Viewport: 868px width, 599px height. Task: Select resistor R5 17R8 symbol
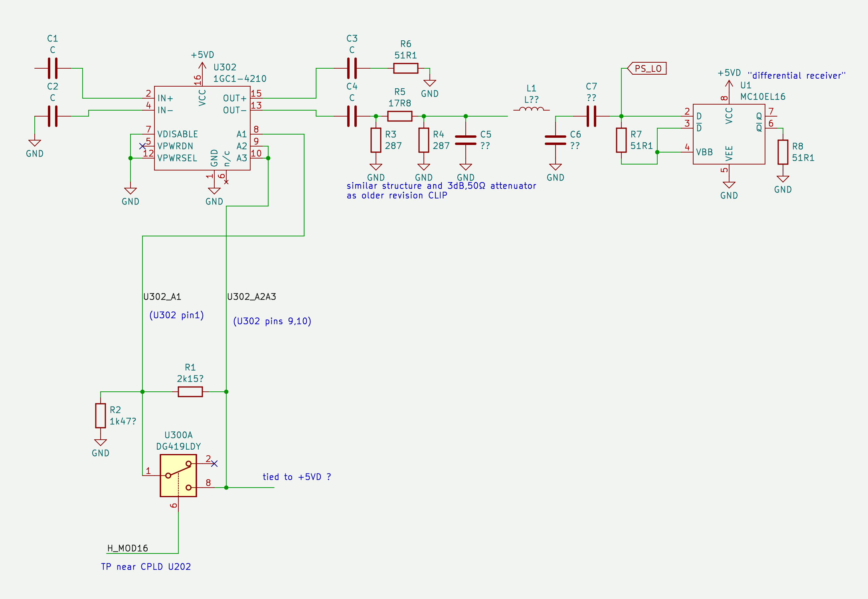point(400,116)
